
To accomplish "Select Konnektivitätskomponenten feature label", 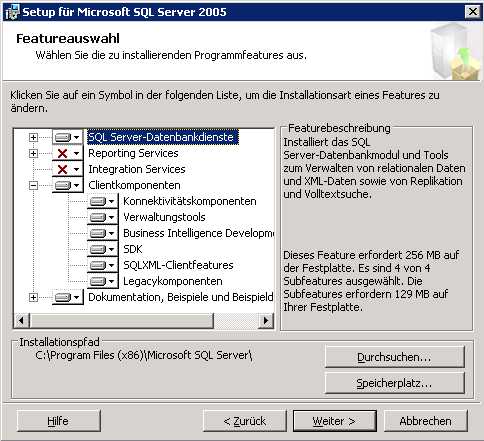I will pos(190,201).
